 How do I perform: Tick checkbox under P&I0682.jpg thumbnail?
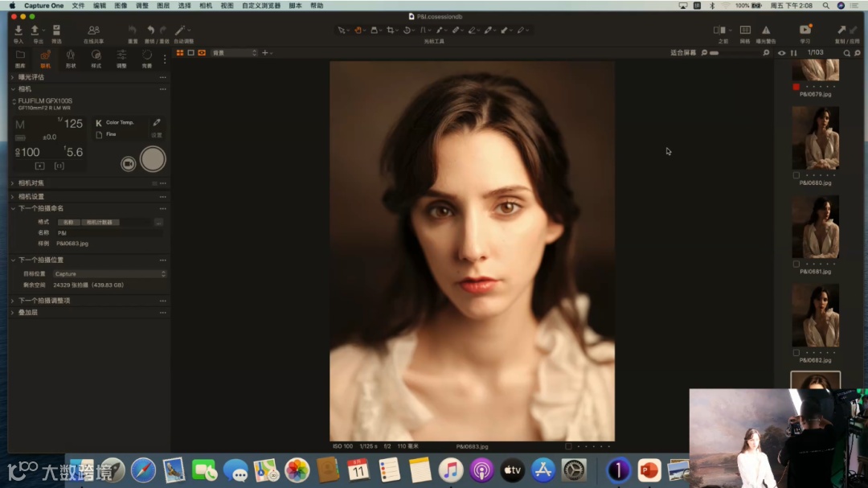(x=796, y=352)
